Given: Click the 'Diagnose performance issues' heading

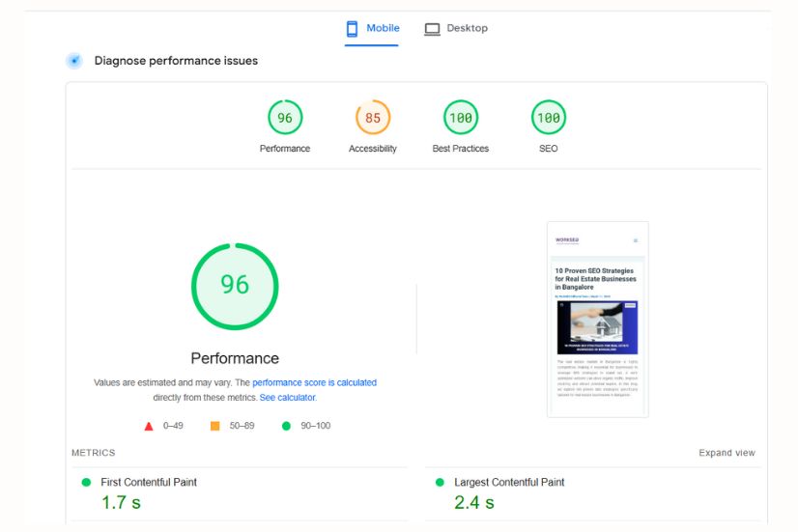Looking at the screenshot, I should [176, 61].
